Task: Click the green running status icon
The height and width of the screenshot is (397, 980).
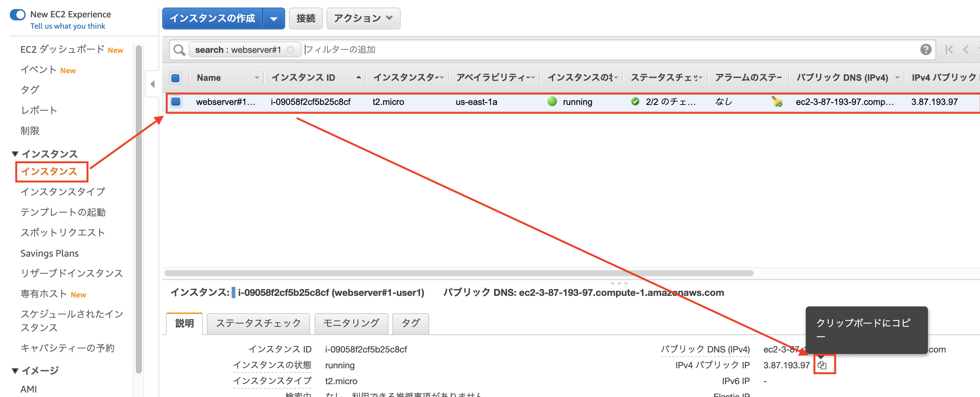Action: click(552, 102)
